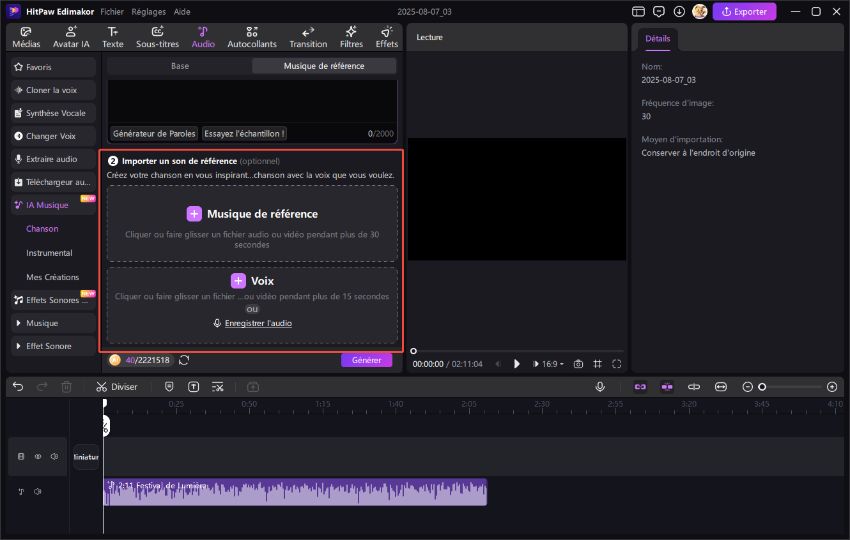Screen dimensions: 850x540
Task: Open Cloner la voix in sidebar
Action: coord(53,90)
